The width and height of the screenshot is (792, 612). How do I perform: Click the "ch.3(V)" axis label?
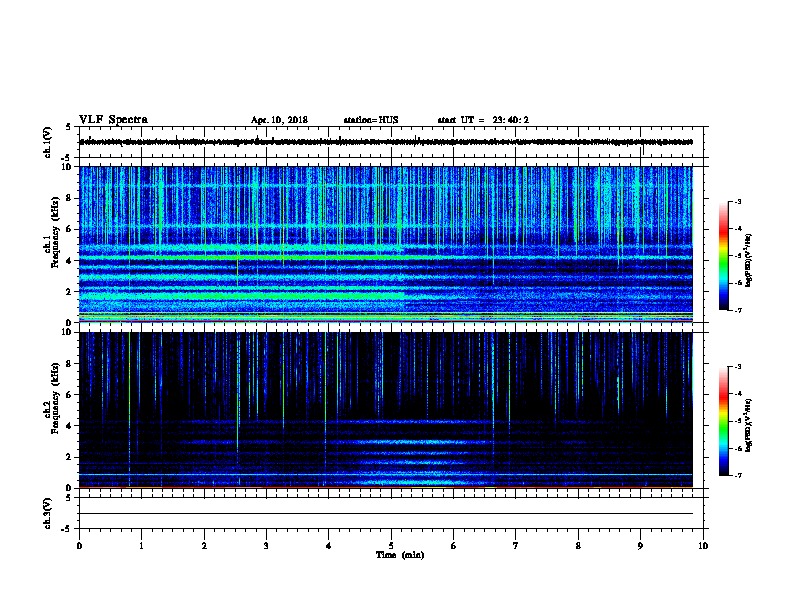pyautogui.click(x=48, y=513)
